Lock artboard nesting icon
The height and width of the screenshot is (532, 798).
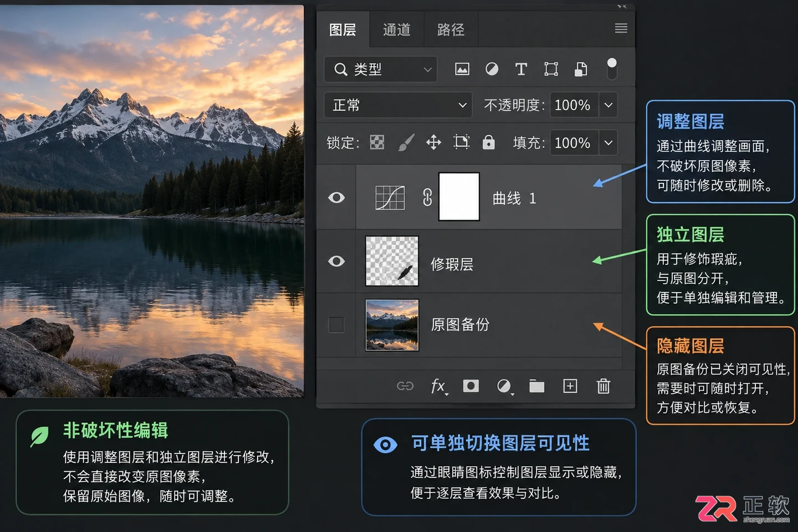[461, 142]
